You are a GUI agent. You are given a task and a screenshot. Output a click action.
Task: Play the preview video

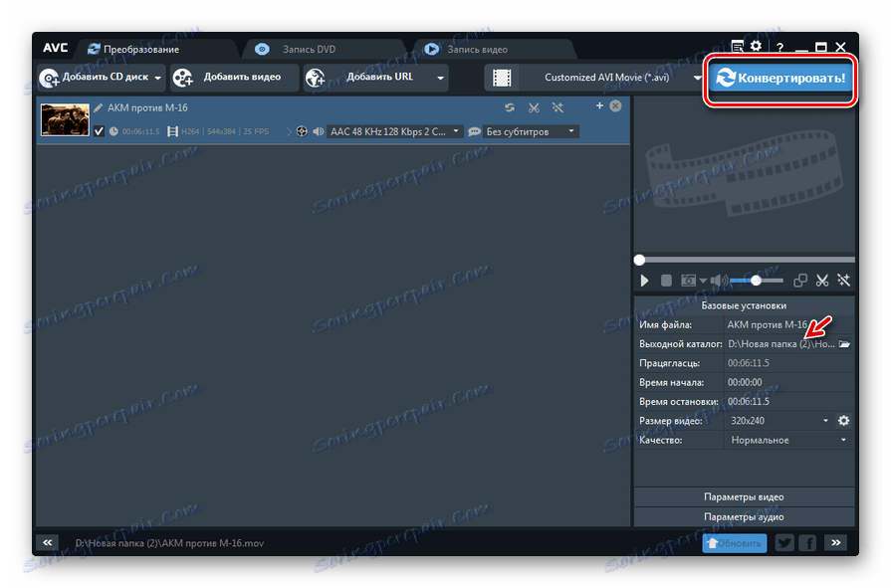point(644,281)
